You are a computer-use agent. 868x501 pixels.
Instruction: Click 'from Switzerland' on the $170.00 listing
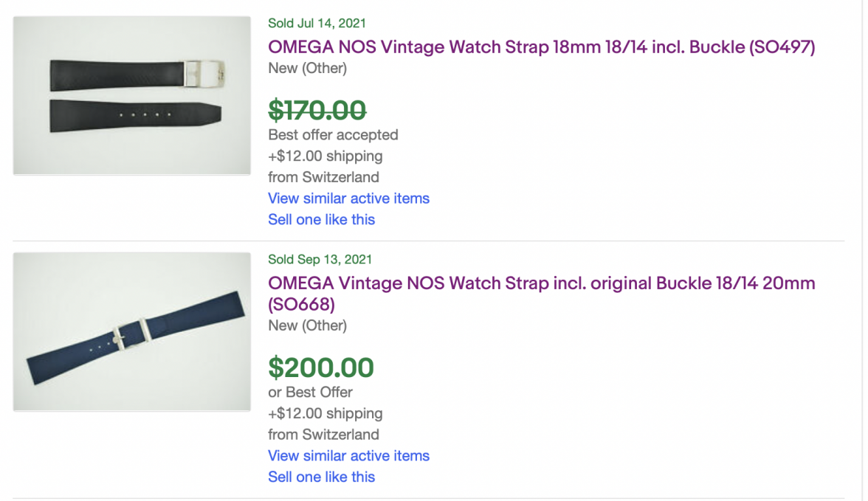click(x=323, y=177)
